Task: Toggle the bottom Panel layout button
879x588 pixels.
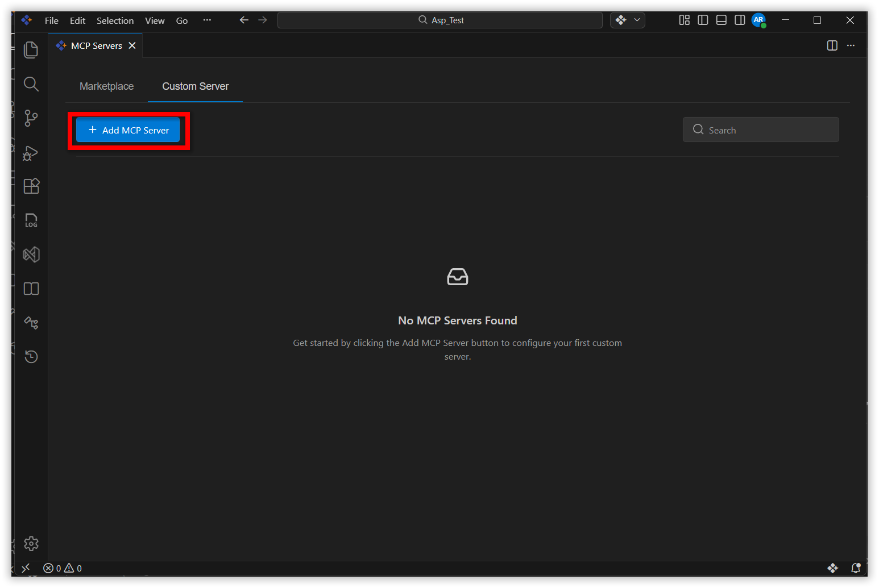Action: click(721, 20)
